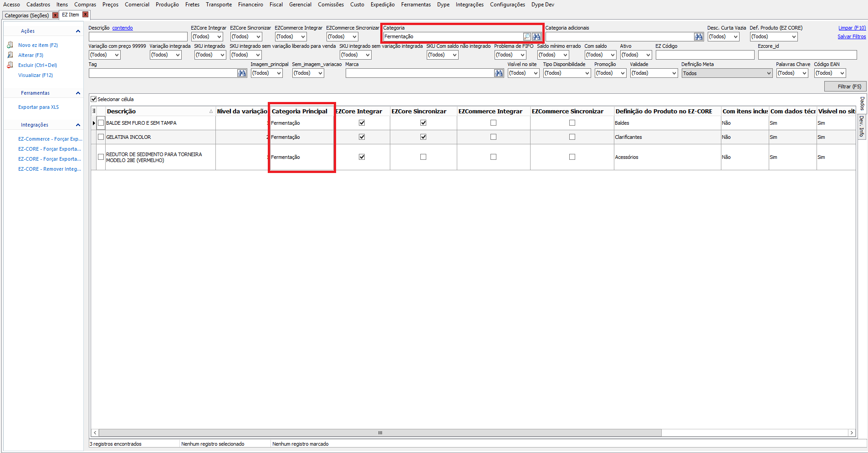Close the Categorias (Seções) tab

point(56,15)
